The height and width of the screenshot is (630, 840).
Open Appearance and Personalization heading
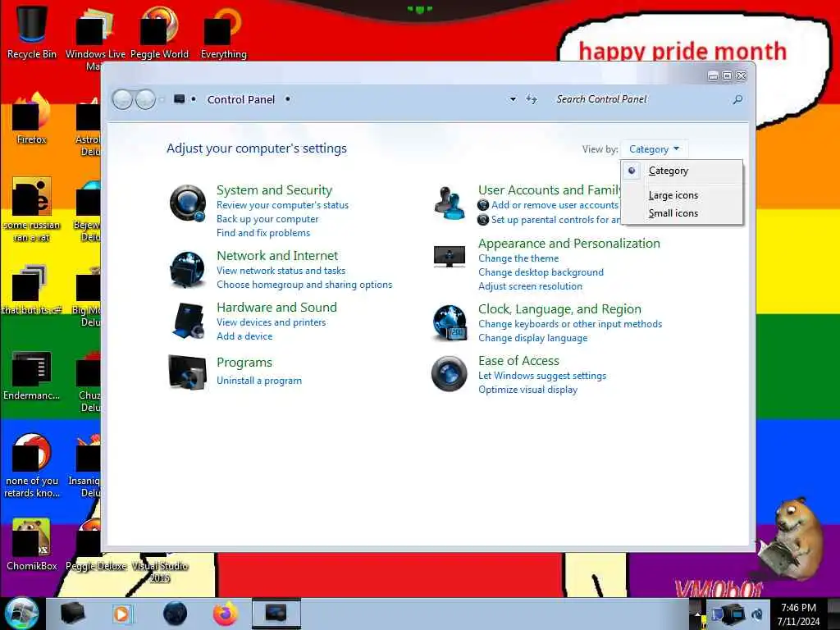pyautogui.click(x=569, y=244)
